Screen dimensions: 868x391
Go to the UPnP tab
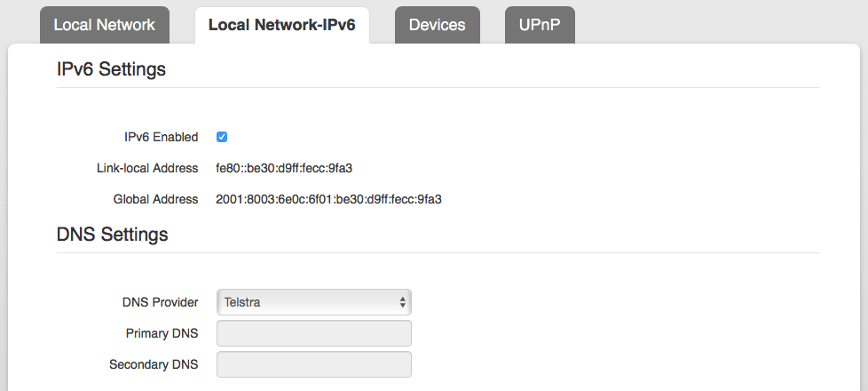(540, 25)
